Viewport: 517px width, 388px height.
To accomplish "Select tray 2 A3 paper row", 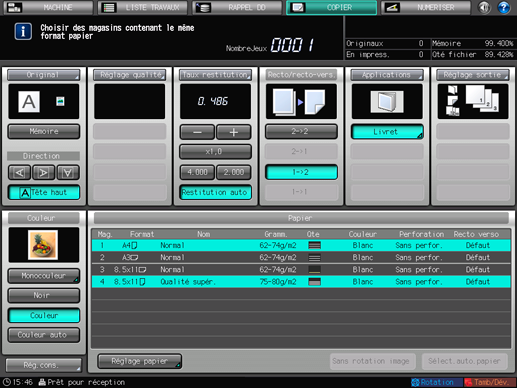I will click(301, 257).
